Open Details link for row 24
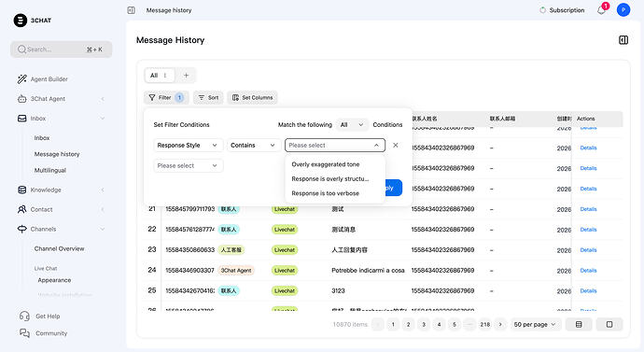 [588, 271]
